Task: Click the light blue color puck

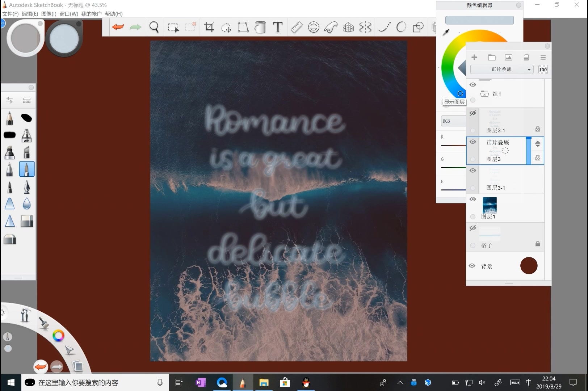Action: 64,39
